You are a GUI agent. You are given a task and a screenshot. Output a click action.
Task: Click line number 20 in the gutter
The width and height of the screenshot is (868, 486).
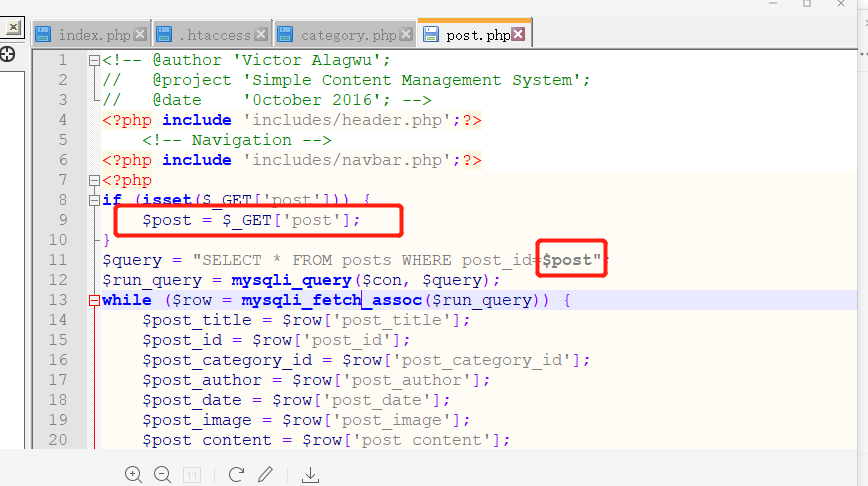[58, 440]
